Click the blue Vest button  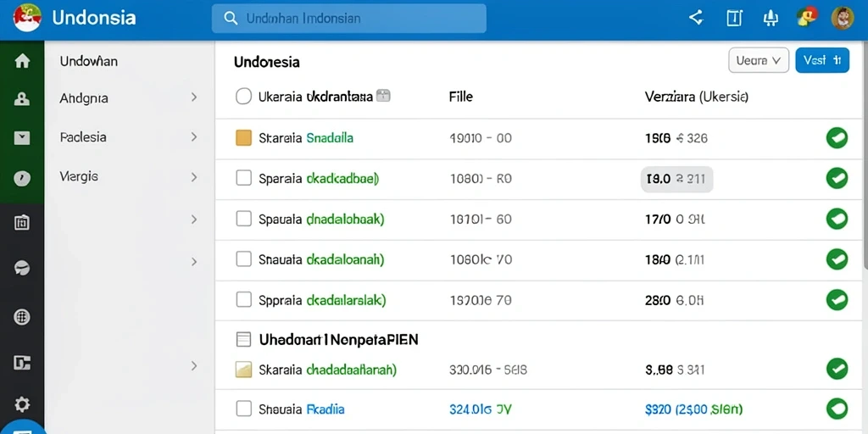(x=822, y=60)
